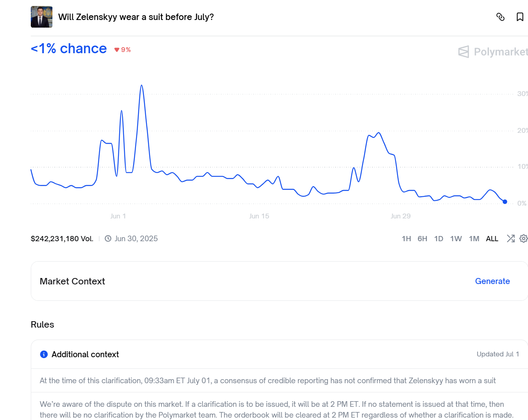The height and width of the screenshot is (420, 528).
Task: Select the 1H time range
Action: click(406, 239)
